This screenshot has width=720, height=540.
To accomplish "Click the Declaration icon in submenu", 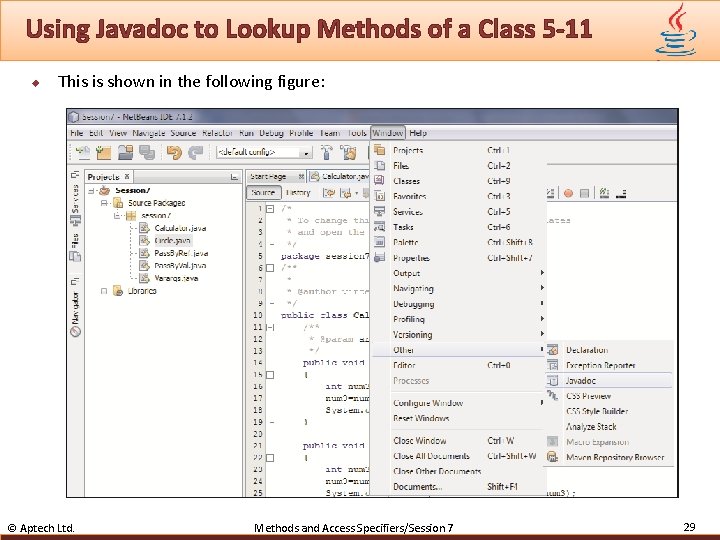I will point(552,350).
